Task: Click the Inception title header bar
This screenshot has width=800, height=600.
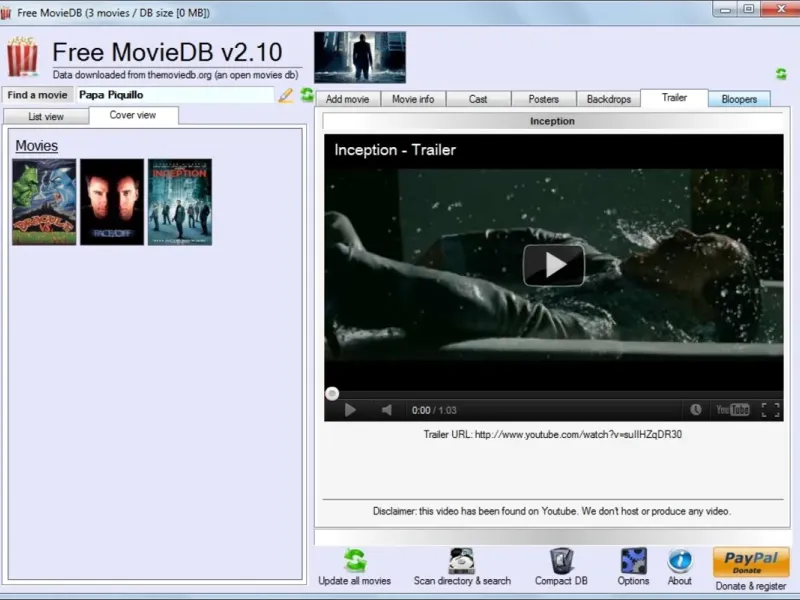Action: point(553,121)
